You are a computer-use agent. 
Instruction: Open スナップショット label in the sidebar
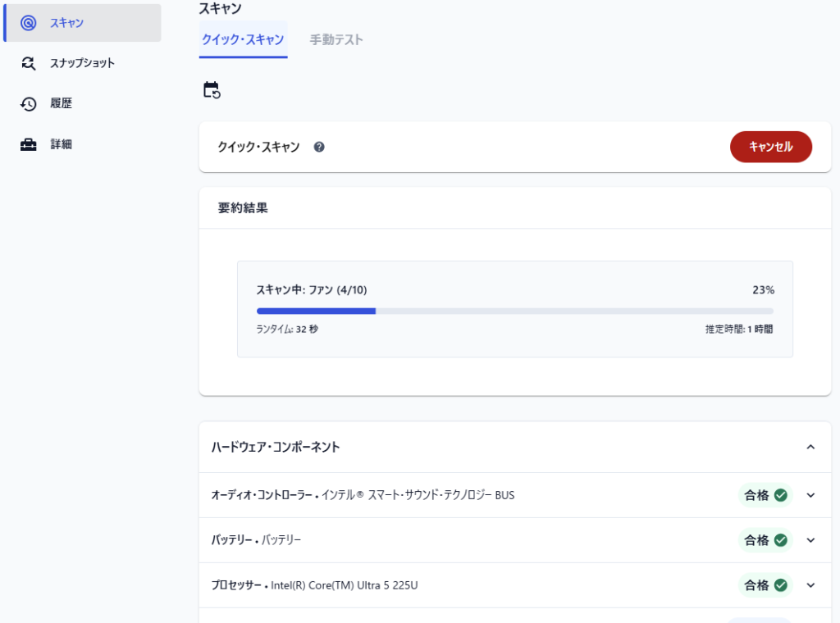(82, 63)
